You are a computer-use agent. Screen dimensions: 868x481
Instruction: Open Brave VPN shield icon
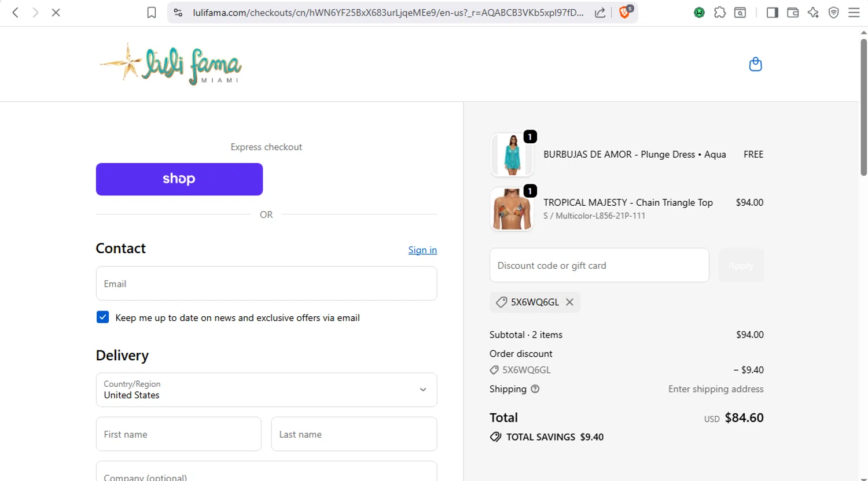click(834, 13)
